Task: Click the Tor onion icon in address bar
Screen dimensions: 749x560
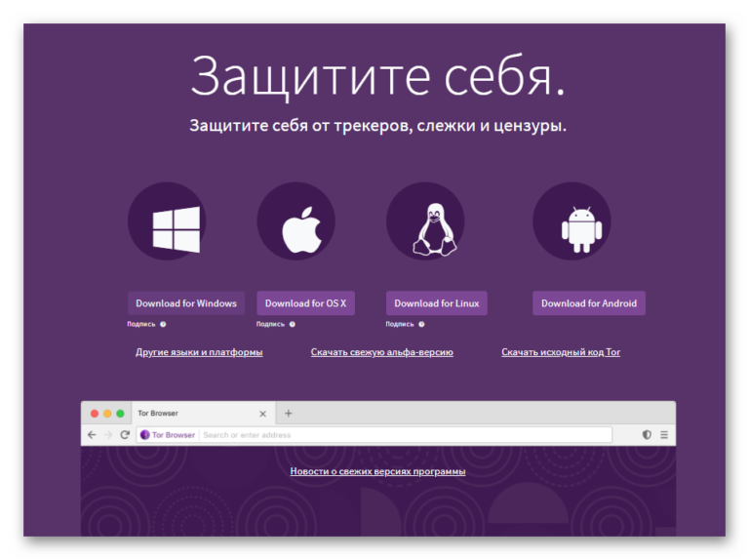Action: [x=144, y=435]
